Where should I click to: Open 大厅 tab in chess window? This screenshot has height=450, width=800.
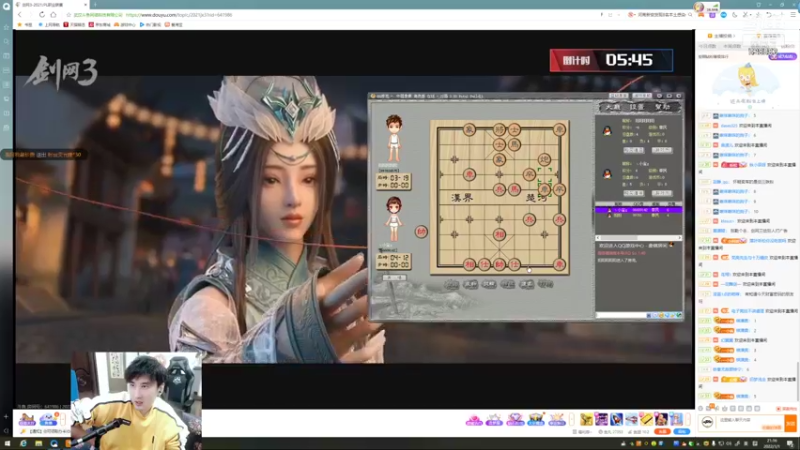[x=612, y=107]
